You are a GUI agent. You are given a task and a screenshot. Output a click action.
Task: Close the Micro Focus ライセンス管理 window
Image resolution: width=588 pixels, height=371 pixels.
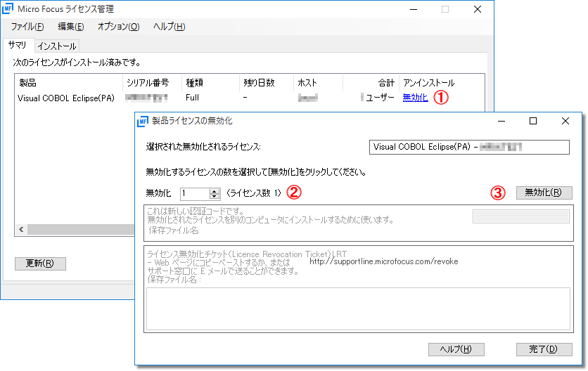[478, 9]
